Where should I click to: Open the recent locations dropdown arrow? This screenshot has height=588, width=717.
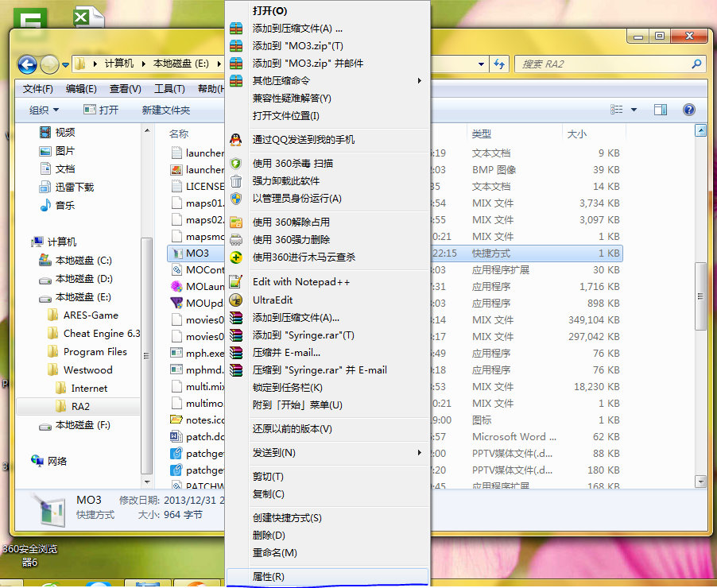pos(65,65)
